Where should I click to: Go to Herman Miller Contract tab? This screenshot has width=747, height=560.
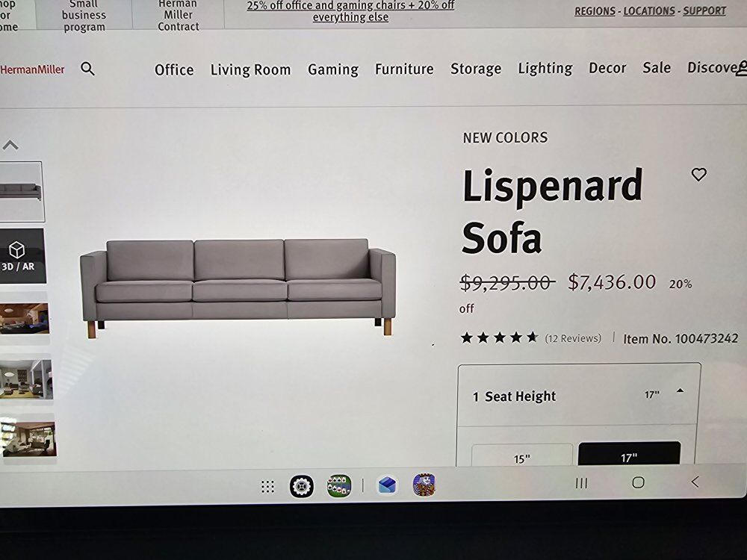click(179, 15)
